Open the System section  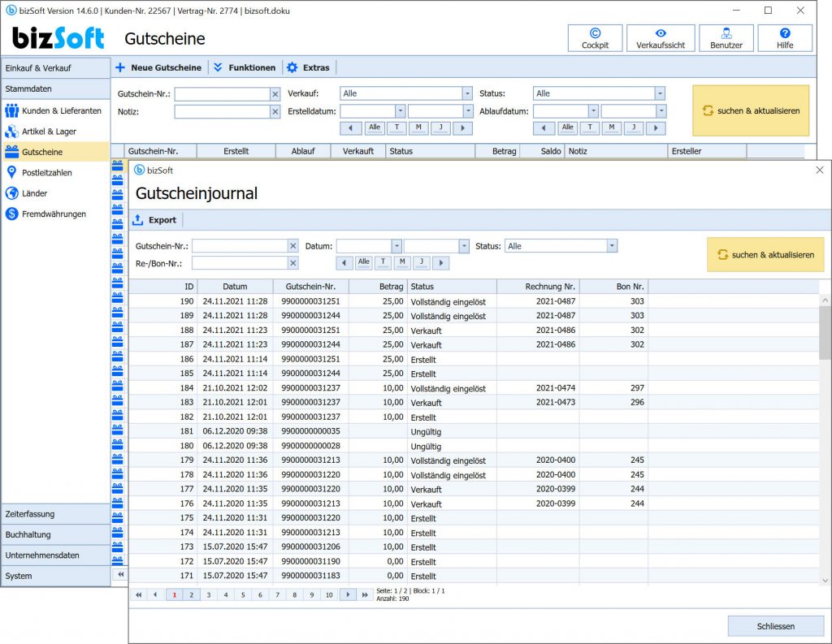coord(55,576)
